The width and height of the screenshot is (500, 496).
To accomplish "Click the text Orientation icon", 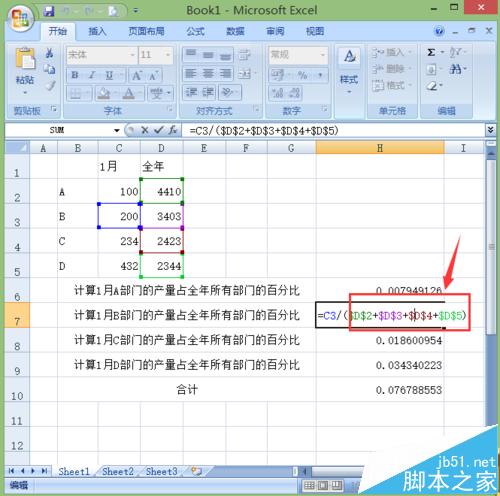I will point(227,92).
